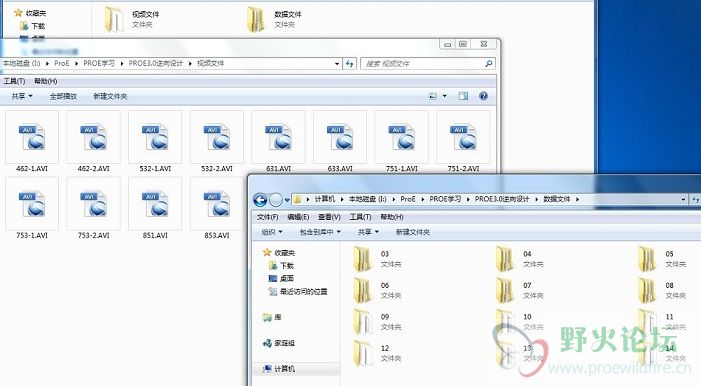Select the 753-1.AVI video file icon
The width and height of the screenshot is (701, 386).
coord(32,204)
